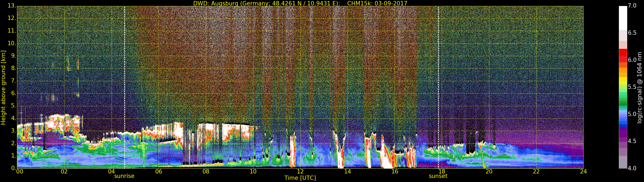Click the colorbar tick label '5.0'
The height and width of the screenshot is (182, 644).
click(632, 114)
